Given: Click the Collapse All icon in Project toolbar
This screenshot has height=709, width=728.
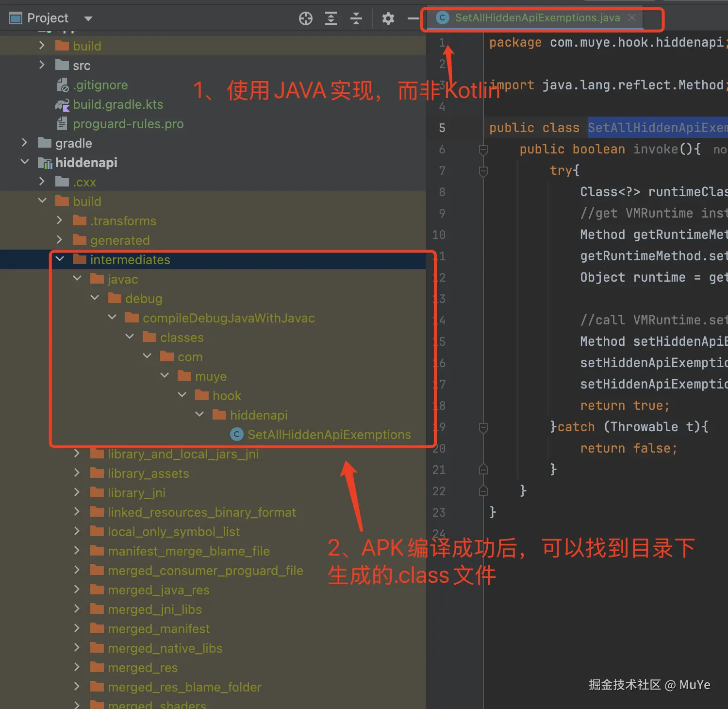Looking at the screenshot, I should click(356, 18).
